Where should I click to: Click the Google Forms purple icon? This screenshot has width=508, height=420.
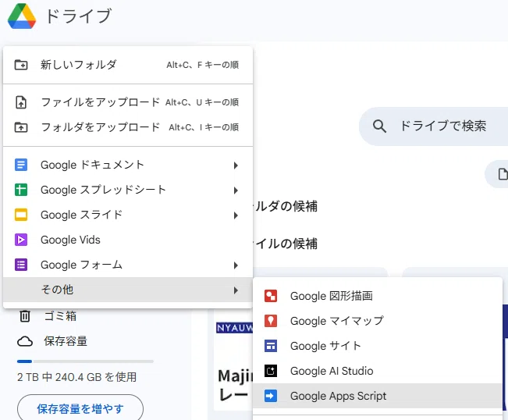21,265
